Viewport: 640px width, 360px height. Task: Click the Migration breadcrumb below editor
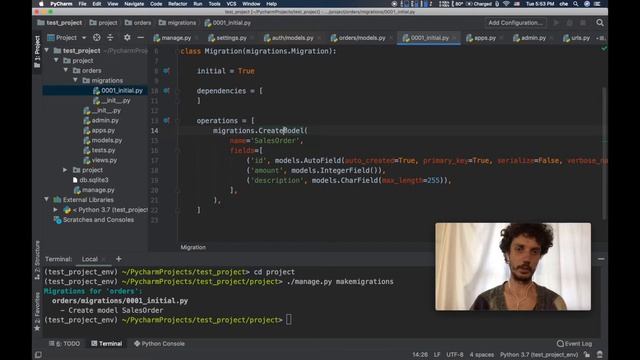click(193, 247)
